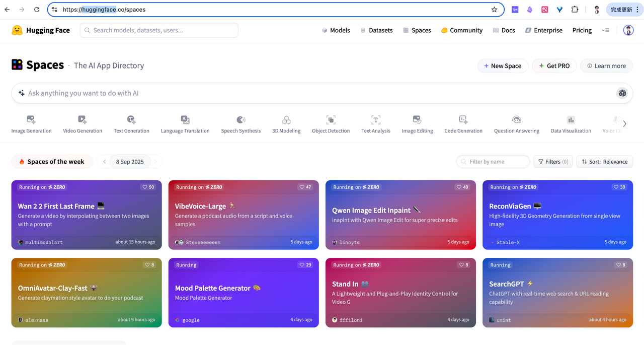Click the Get PRO button
The height and width of the screenshot is (345, 644).
click(554, 66)
